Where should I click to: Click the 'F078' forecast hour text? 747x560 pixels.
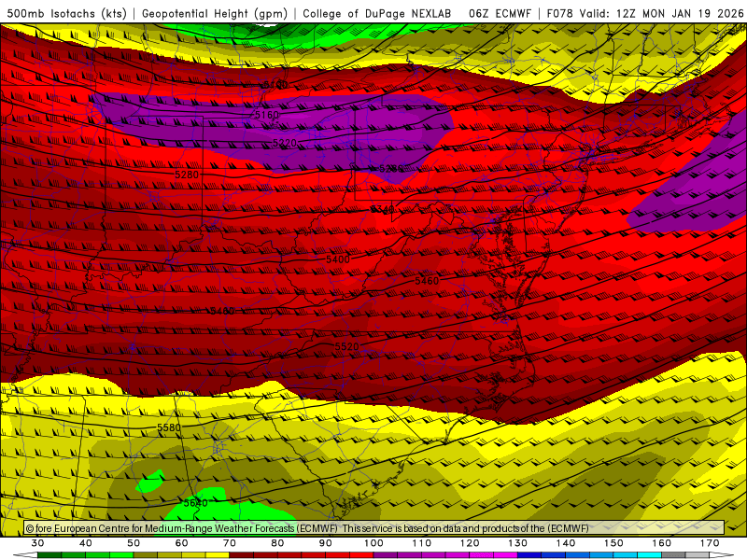560,13
